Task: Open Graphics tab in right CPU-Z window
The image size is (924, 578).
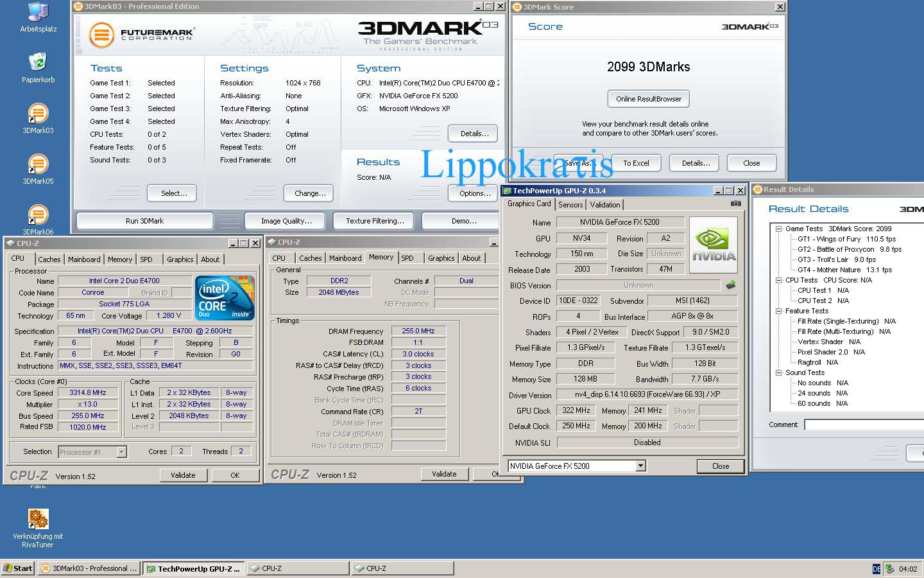Action: (x=441, y=258)
